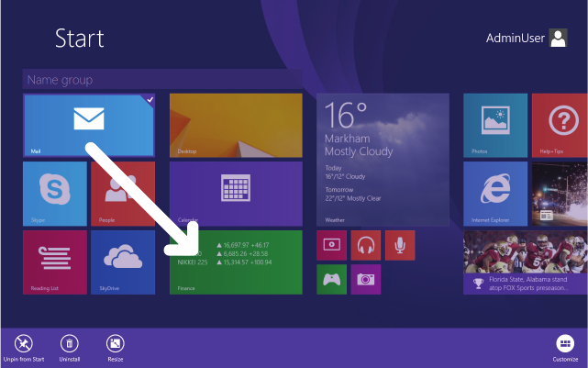Open the Weather tile showing Markham
The image size is (588, 368).
pos(383,160)
